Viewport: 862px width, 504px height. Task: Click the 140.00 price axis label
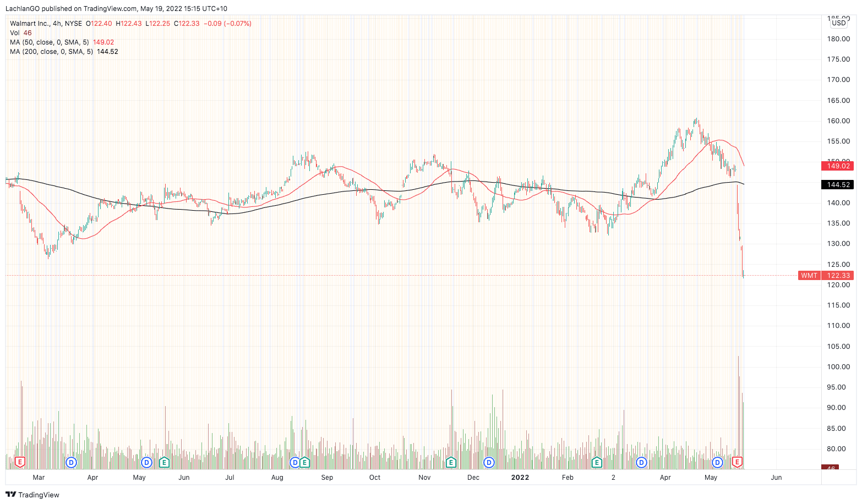(x=839, y=203)
